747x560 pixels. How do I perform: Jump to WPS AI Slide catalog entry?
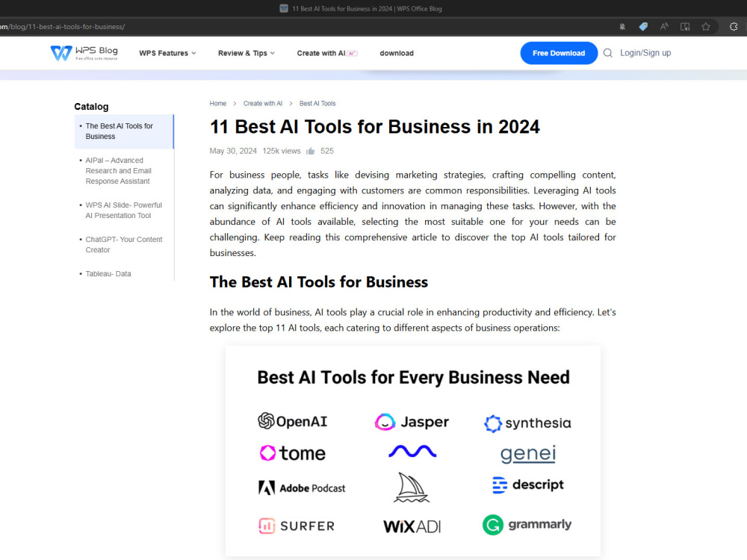click(123, 210)
